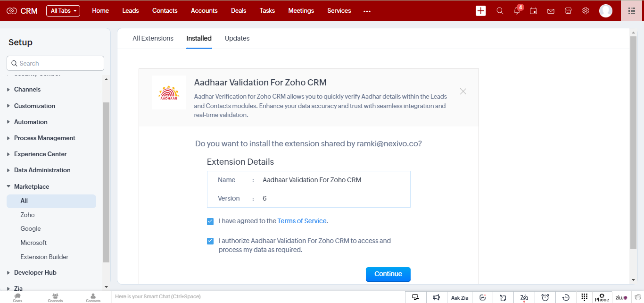Image resolution: width=644 pixels, height=303 pixels.
Task: Click the Setup sidebar scrollbar down arrow
Action: point(106,286)
